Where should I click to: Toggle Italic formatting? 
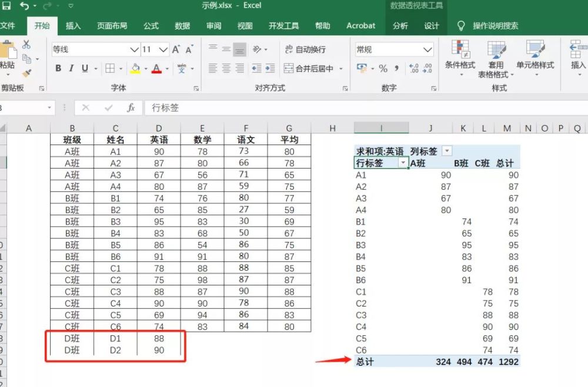coord(71,68)
